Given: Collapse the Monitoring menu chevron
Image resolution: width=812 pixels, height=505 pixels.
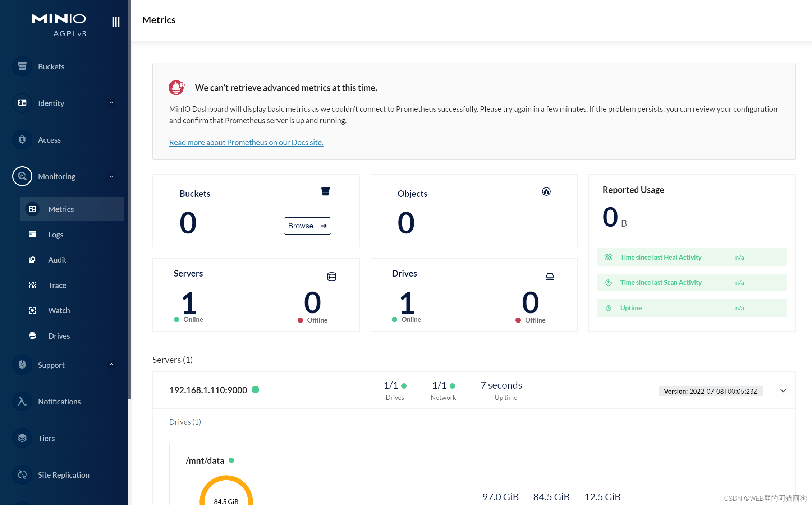Looking at the screenshot, I should click(x=111, y=176).
